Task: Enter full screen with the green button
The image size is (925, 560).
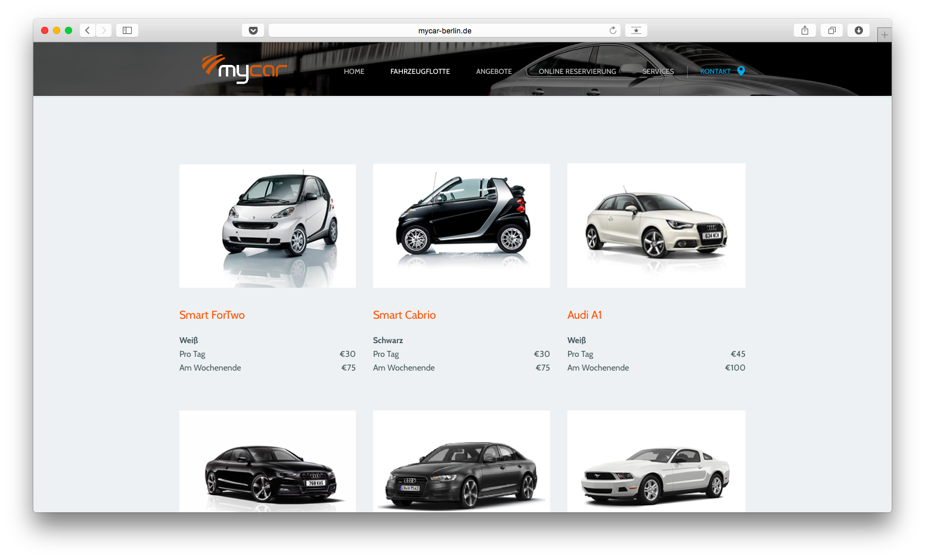Action: pos(69,30)
